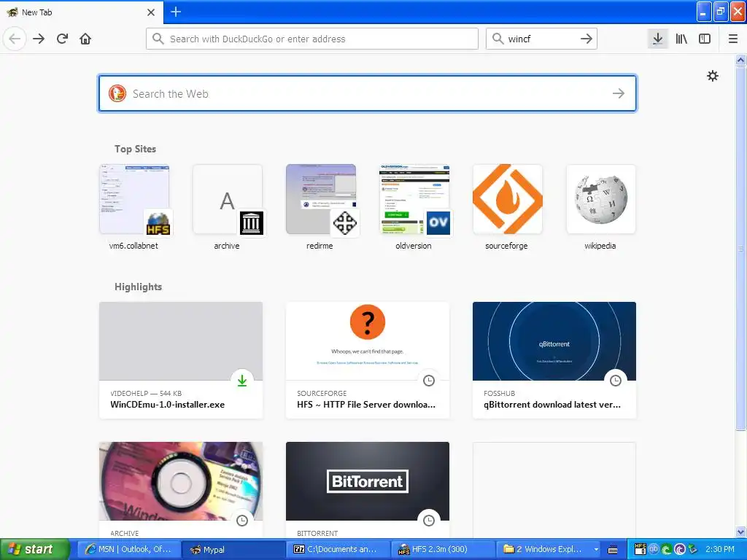
Task: Click the 'Highlights' section heading
Action: point(138,287)
